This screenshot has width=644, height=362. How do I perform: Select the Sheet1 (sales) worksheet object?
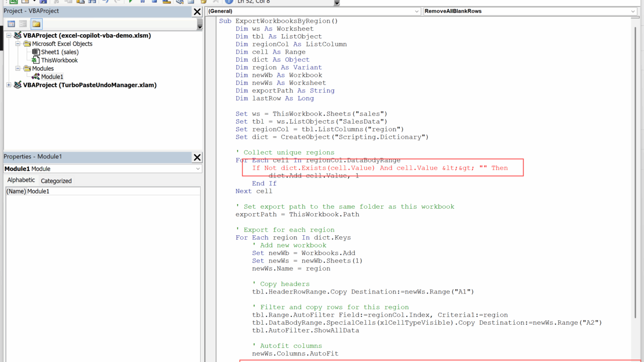pyautogui.click(x=59, y=52)
